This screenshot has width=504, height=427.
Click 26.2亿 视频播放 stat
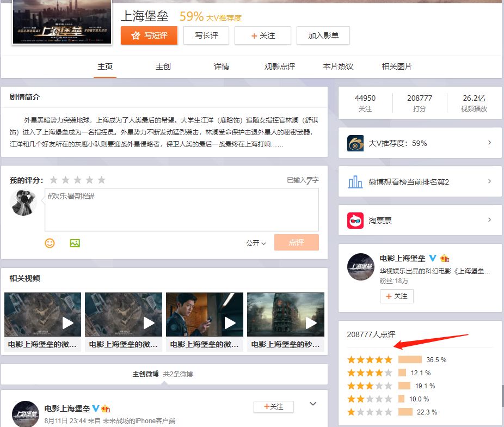[474, 103]
